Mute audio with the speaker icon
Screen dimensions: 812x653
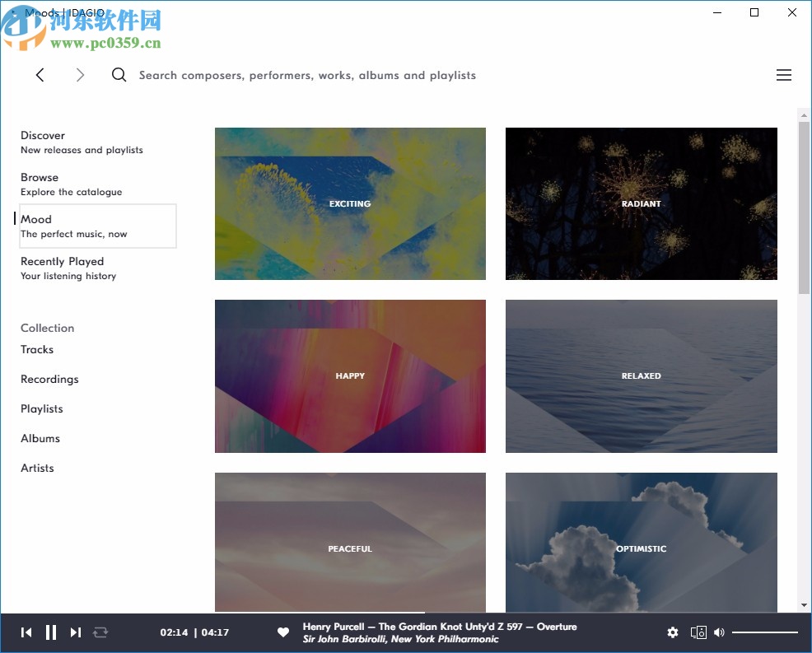[x=719, y=632]
